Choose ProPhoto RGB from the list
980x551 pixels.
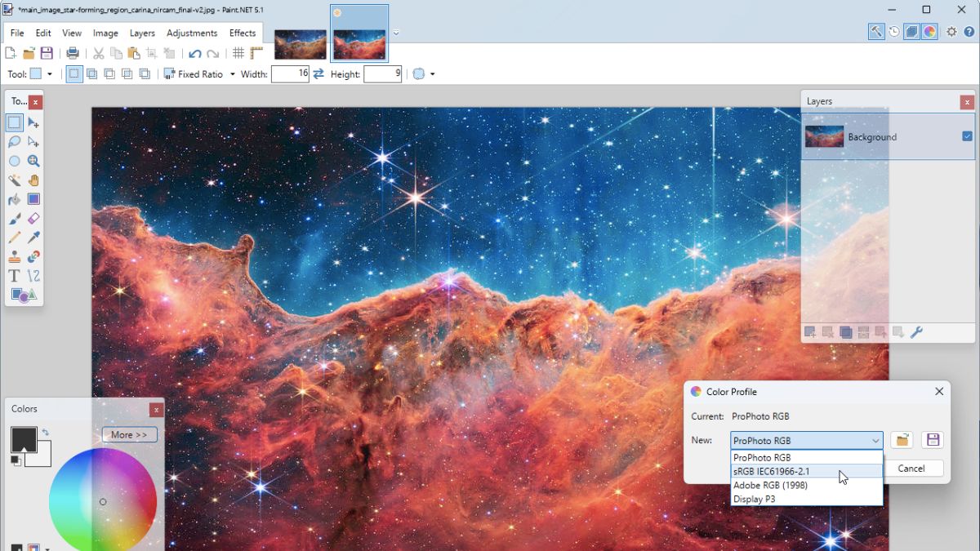(x=807, y=457)
